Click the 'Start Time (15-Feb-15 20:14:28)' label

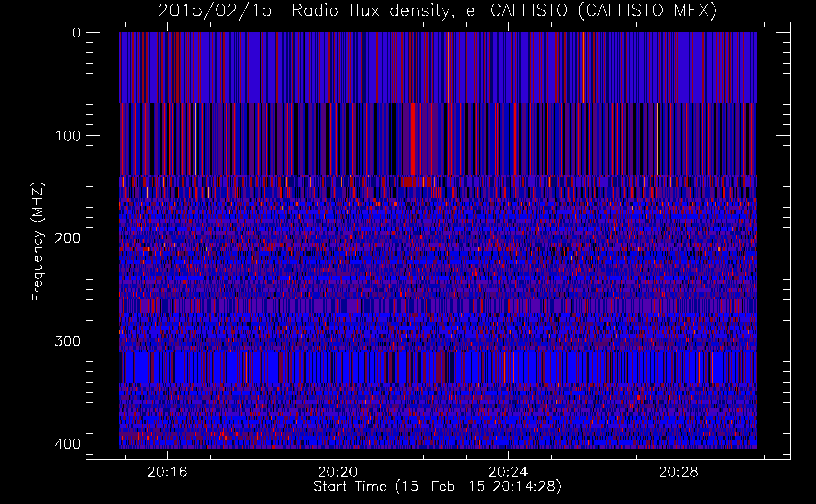pyautogui.click(x=437, y=487)
